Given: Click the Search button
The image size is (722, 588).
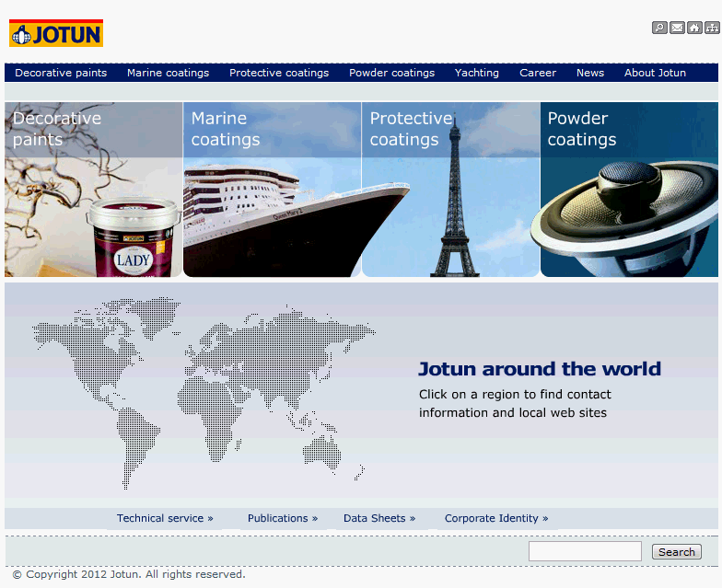Looking at the screenshot, I should (676, 552).
